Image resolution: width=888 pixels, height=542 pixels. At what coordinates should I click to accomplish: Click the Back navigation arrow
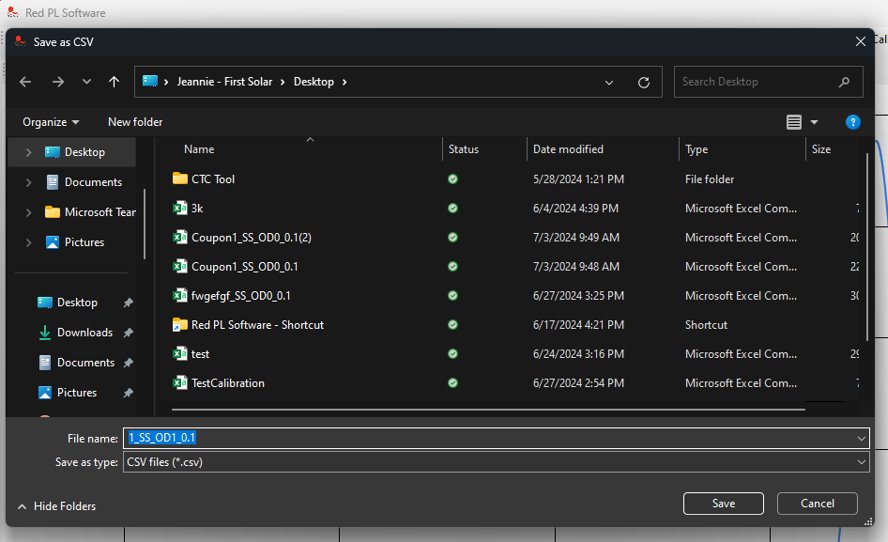point(25,82)
